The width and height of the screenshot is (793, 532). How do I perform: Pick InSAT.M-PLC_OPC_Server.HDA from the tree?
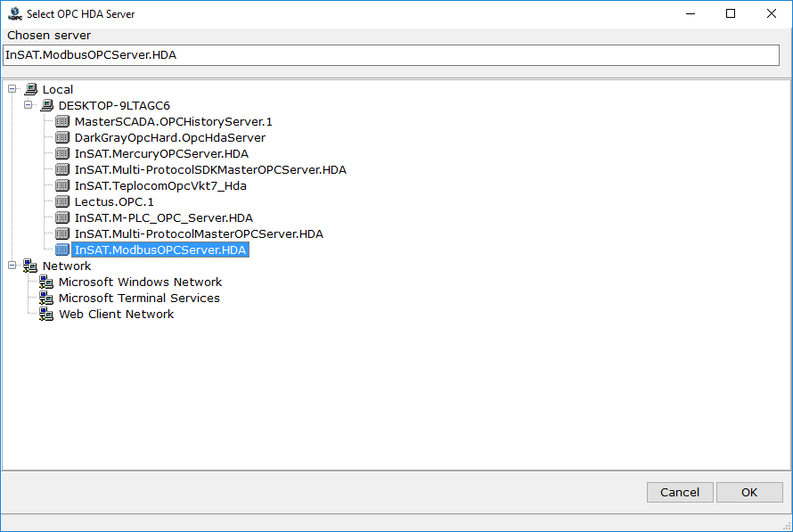(x=163, y=218)
